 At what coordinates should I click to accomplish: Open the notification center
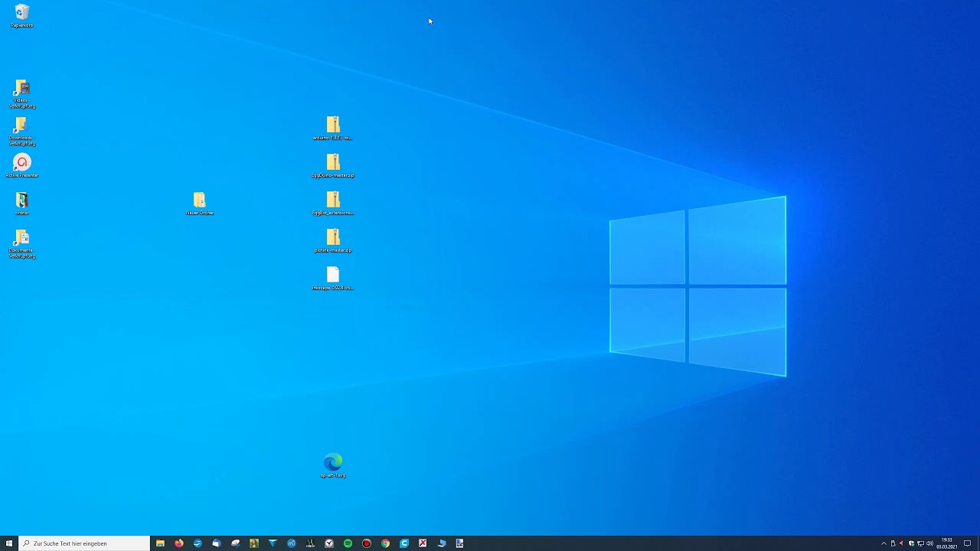coord(967,543)
